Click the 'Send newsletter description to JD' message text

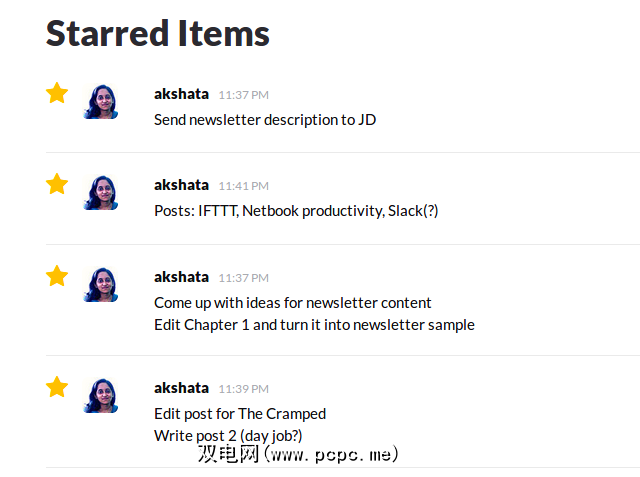[264, 120]
